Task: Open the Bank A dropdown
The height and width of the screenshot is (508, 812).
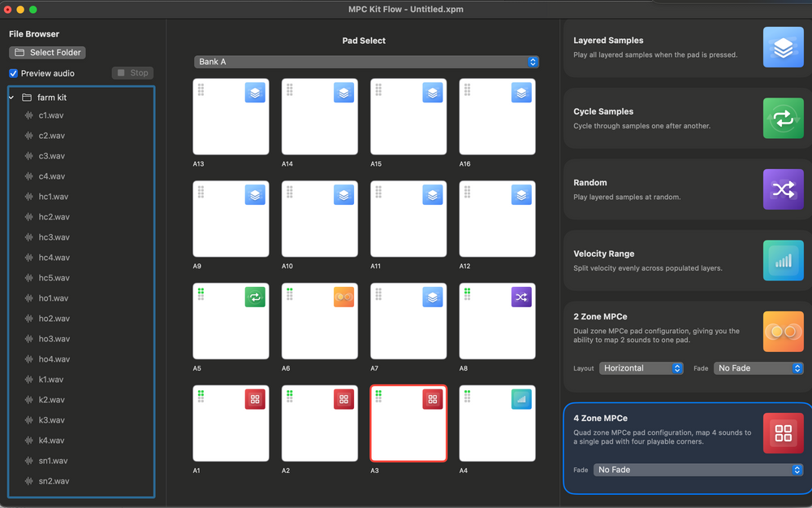Action: click(x=365, y=61)
